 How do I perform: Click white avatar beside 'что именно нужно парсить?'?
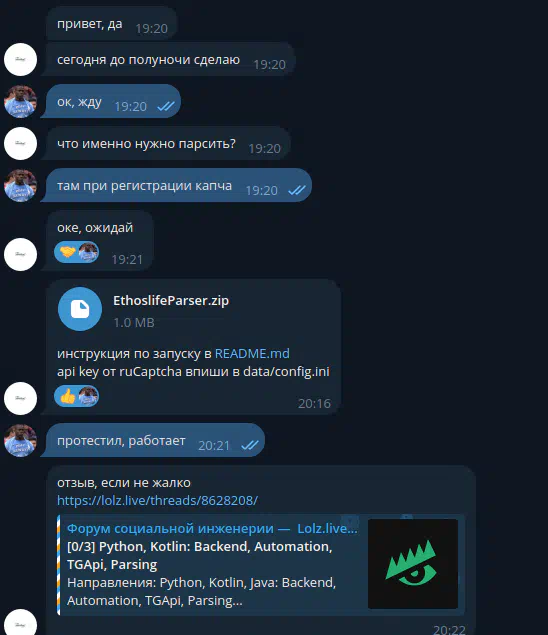pyautogui.click(x=20, y=143)
